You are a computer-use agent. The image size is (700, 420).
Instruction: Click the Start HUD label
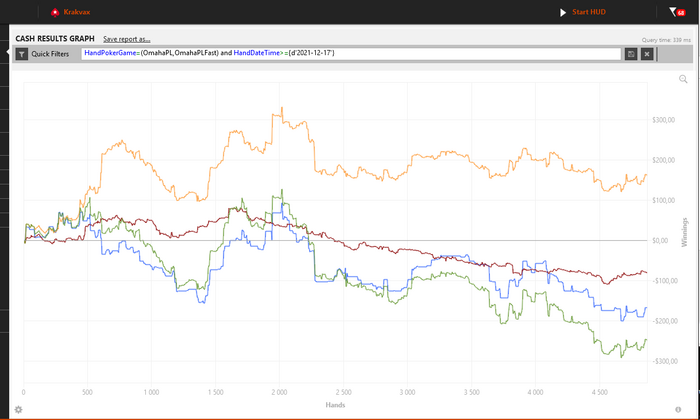(589, 12)
